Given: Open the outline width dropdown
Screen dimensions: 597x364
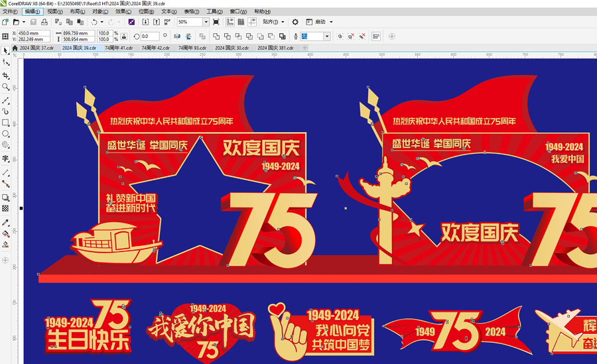Looking at the screenshot, I should click(x=327, y=36).
